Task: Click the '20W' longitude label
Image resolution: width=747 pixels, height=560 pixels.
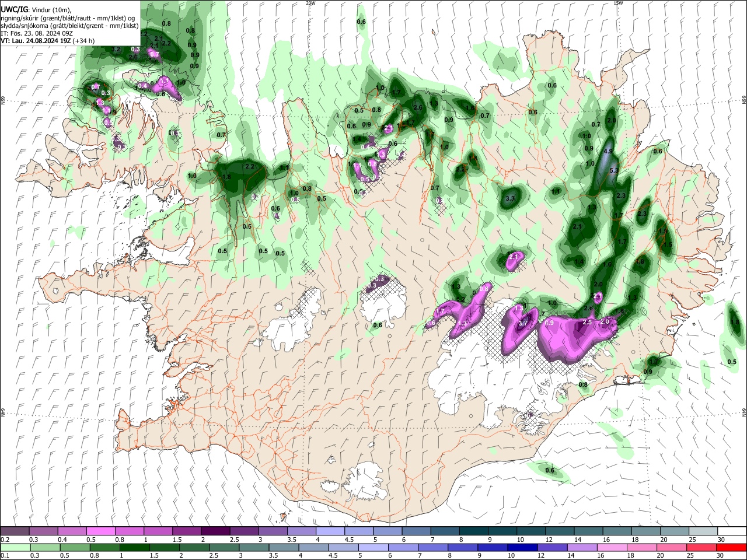Action: [310, 3]
